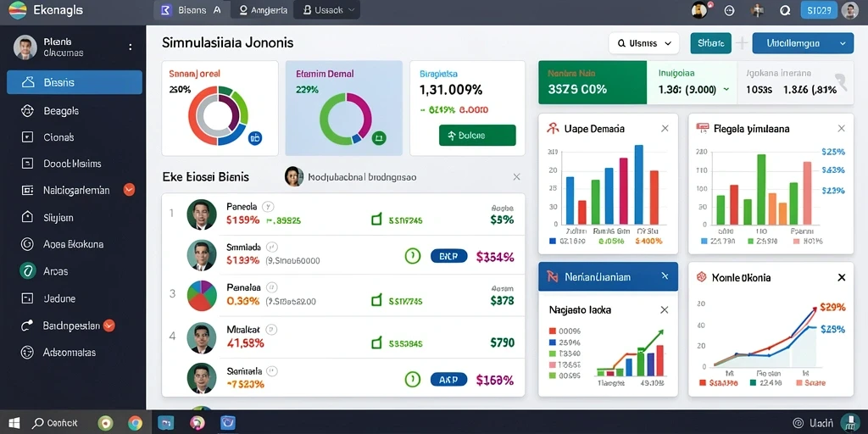The height and width of the screenshot is (434, 868).
Task: Click the teal Slbarc button
Action: point(711,43)
